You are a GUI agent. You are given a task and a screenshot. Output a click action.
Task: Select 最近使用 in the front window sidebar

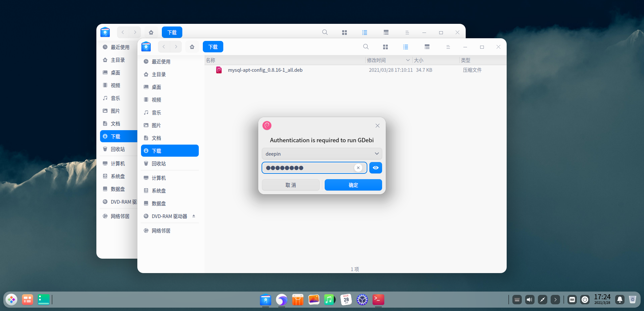(x=170, y=61)
